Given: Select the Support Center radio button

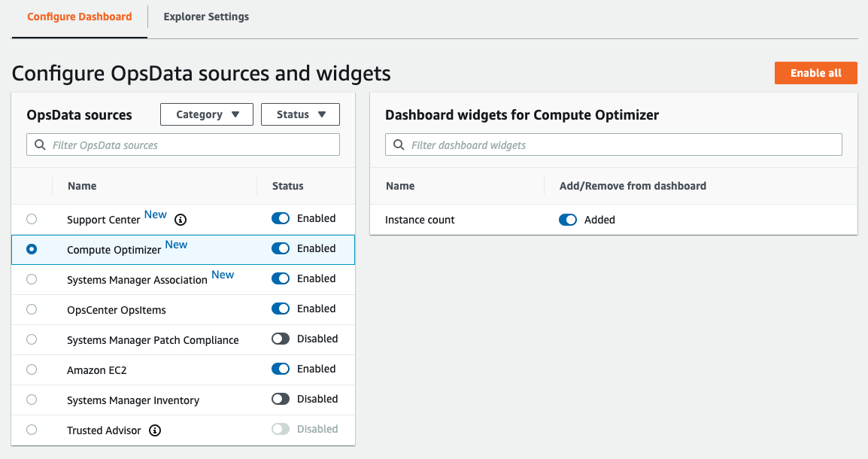Looking at the screenshot, I should pyautogui.click(x=31, y=218).
